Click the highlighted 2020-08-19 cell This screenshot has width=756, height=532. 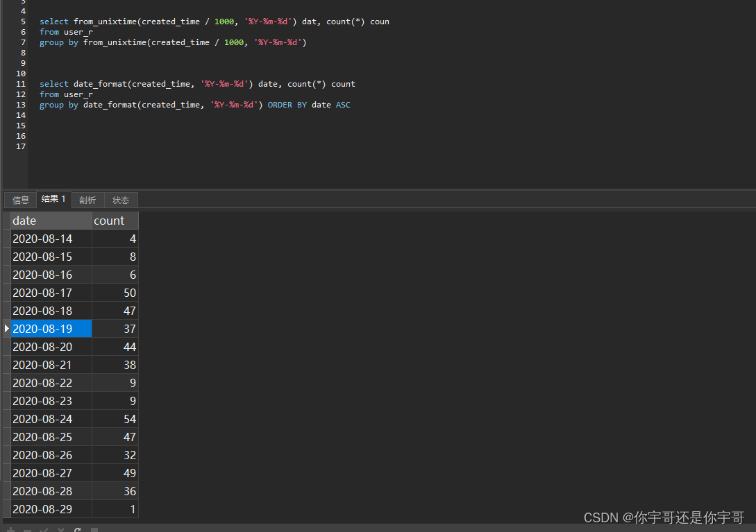pos(51,329)
